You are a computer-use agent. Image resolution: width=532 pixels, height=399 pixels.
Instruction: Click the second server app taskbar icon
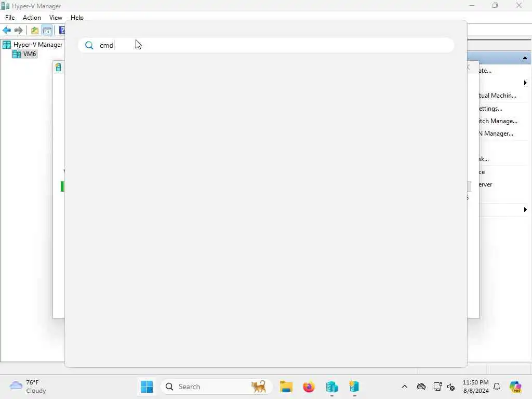(354, 387)
